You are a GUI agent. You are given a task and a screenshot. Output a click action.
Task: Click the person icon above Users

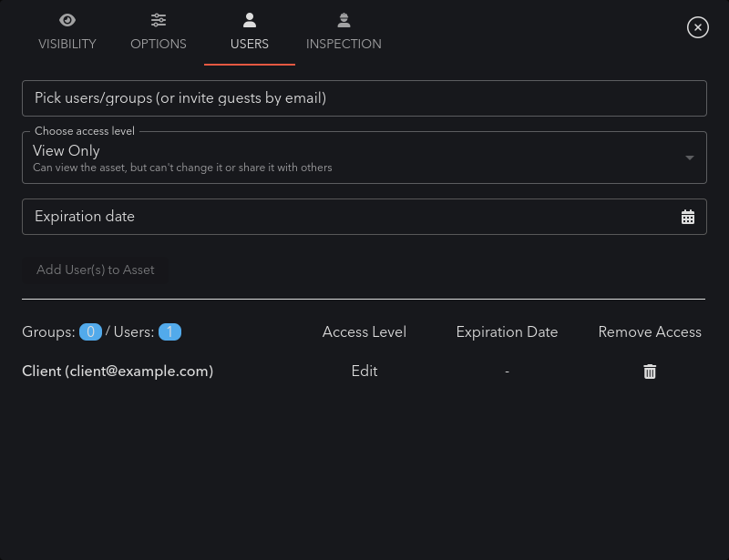click(250, 20)
